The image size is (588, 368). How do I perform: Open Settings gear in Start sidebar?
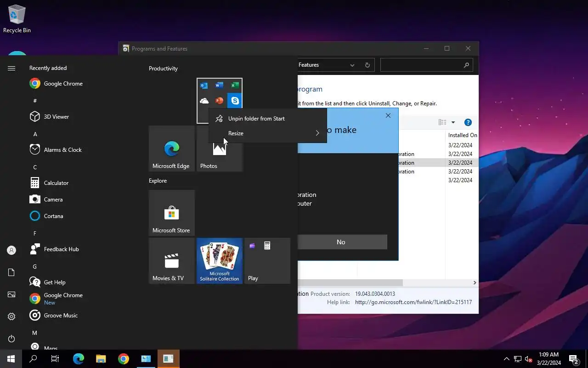(11, 316)
